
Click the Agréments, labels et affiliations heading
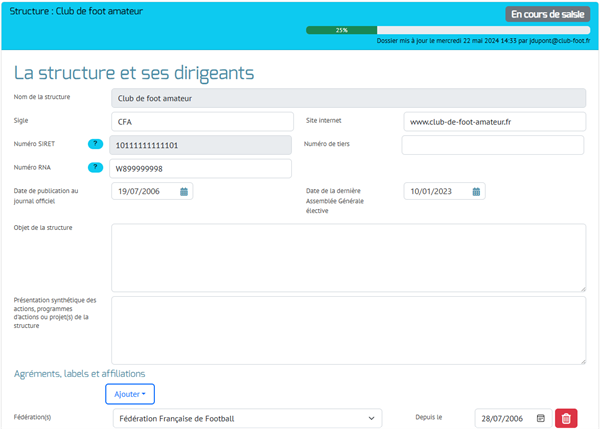[79, 373]
